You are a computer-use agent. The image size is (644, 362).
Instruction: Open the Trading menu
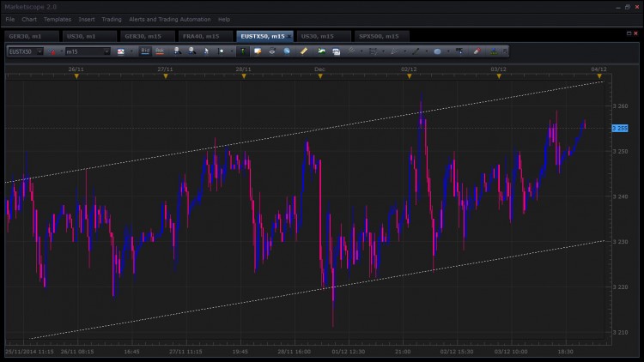coord(112,19)
